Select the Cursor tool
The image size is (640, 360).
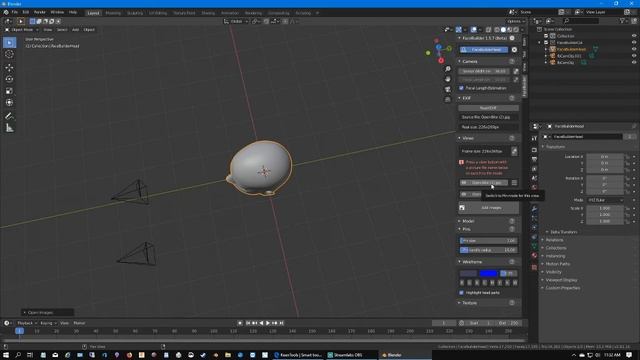point(9,54)
